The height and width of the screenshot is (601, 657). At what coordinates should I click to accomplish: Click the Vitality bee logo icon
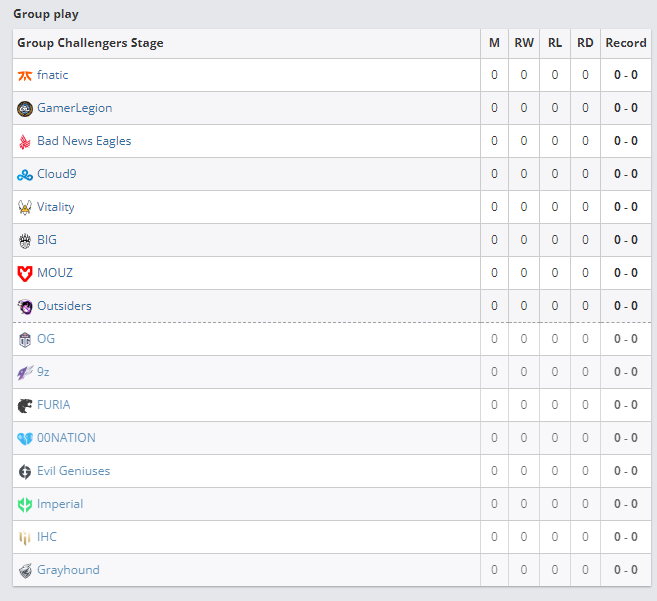pyautogui.click(x=25, y=207)
